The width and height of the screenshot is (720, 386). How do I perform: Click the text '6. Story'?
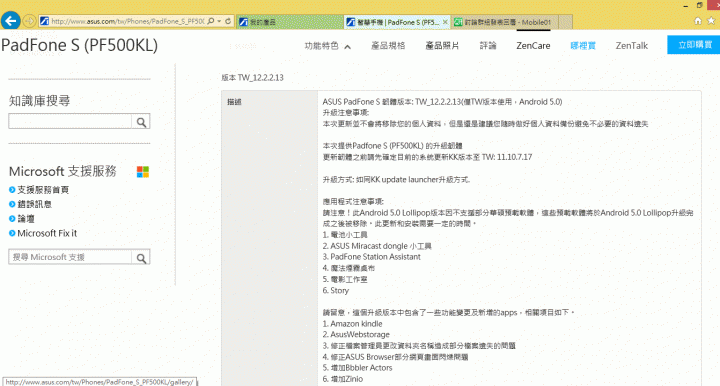coord(336,291)
